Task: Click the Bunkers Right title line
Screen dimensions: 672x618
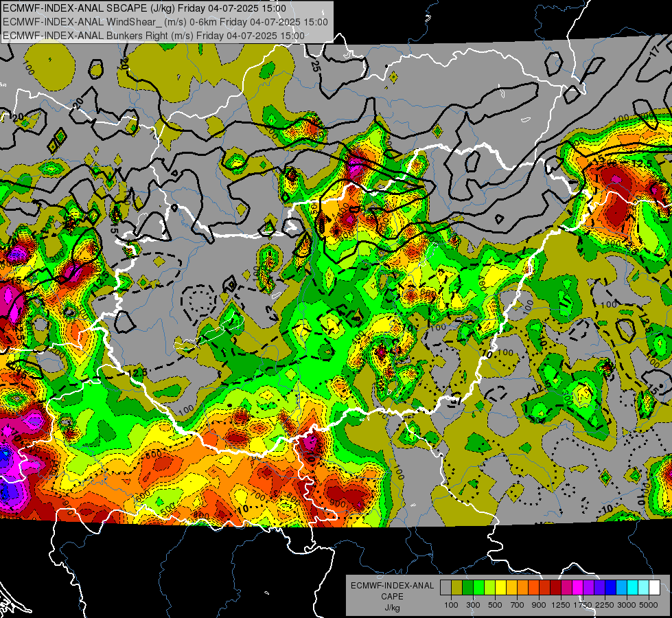Action: pyautogui.click(x=154, y=36)
